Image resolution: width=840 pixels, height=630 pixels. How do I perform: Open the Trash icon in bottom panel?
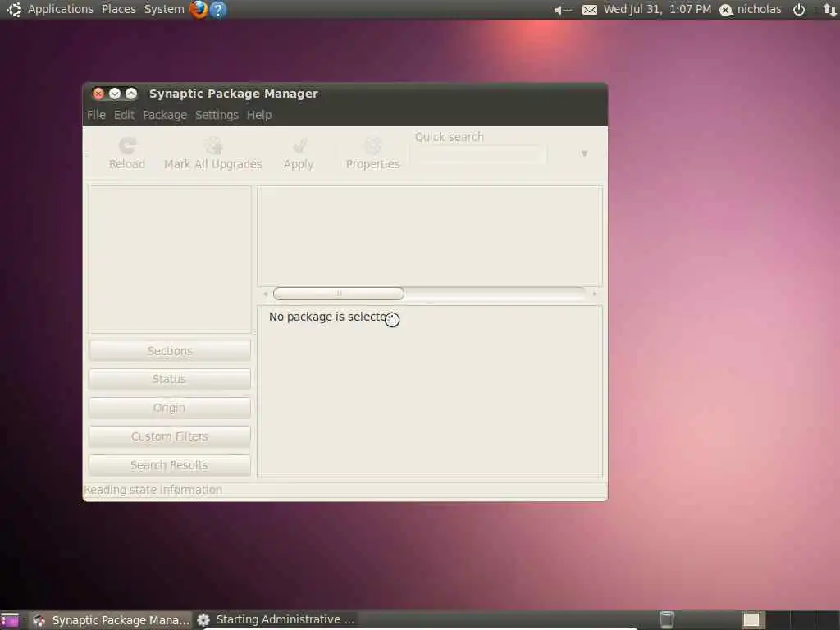pos(666,620)
